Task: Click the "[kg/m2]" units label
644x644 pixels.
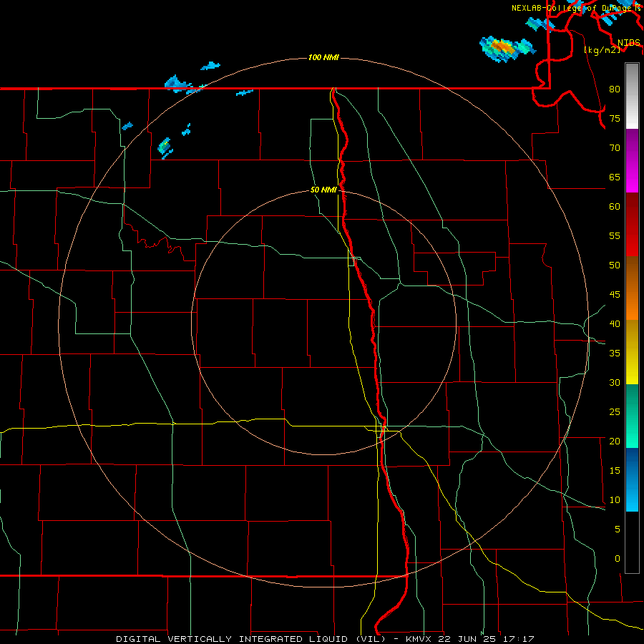Action: tap(602, 50)
